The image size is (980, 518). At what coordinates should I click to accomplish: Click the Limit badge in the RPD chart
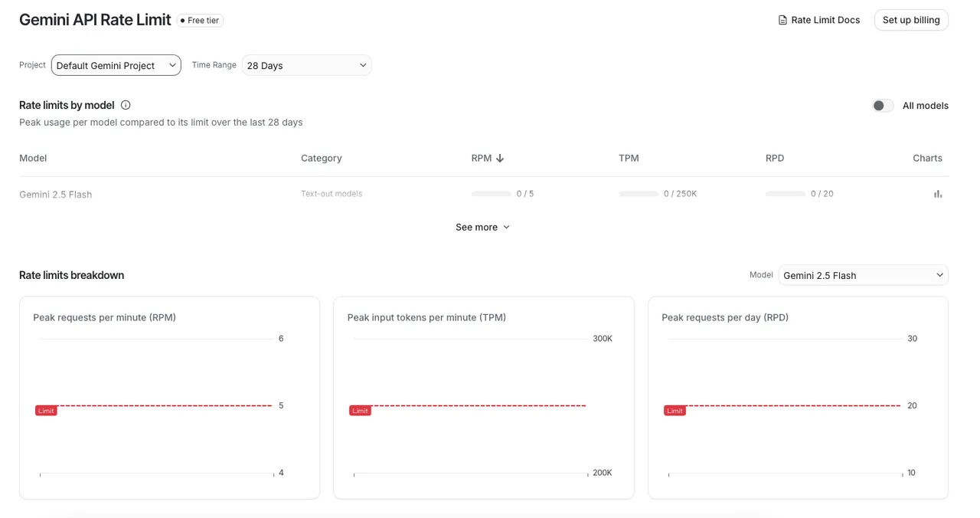(x=675, y=411)
